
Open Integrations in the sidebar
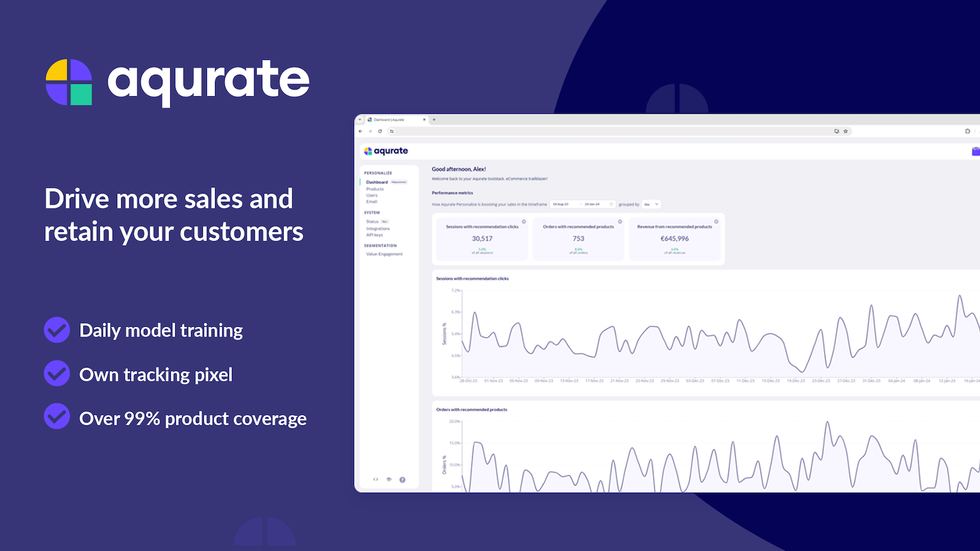[x=378, y=228]
